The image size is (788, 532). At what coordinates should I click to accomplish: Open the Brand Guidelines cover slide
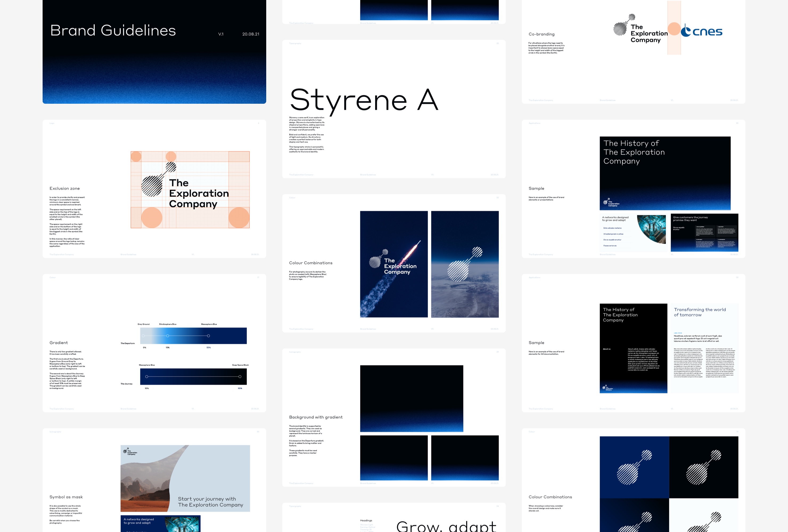(x=154, y=52)
